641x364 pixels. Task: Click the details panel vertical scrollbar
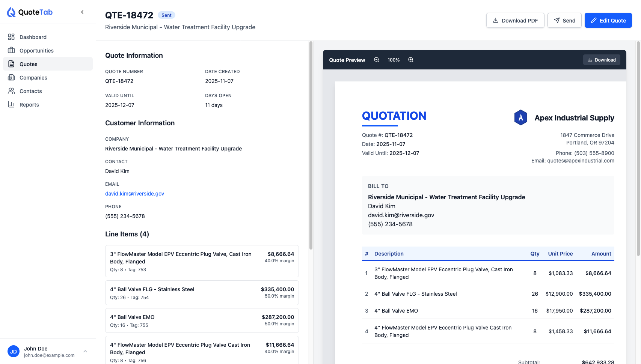(x=311, y=146)
